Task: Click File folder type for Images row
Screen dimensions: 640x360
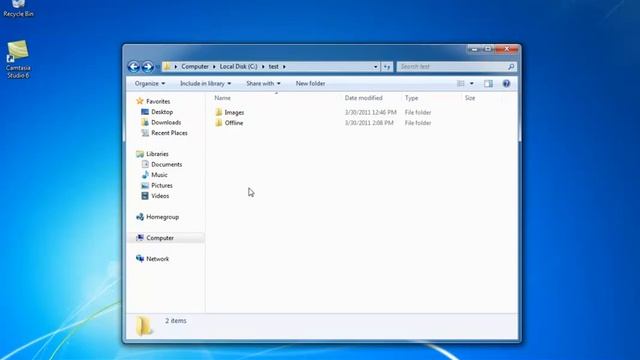Action: tap(418, 112)
